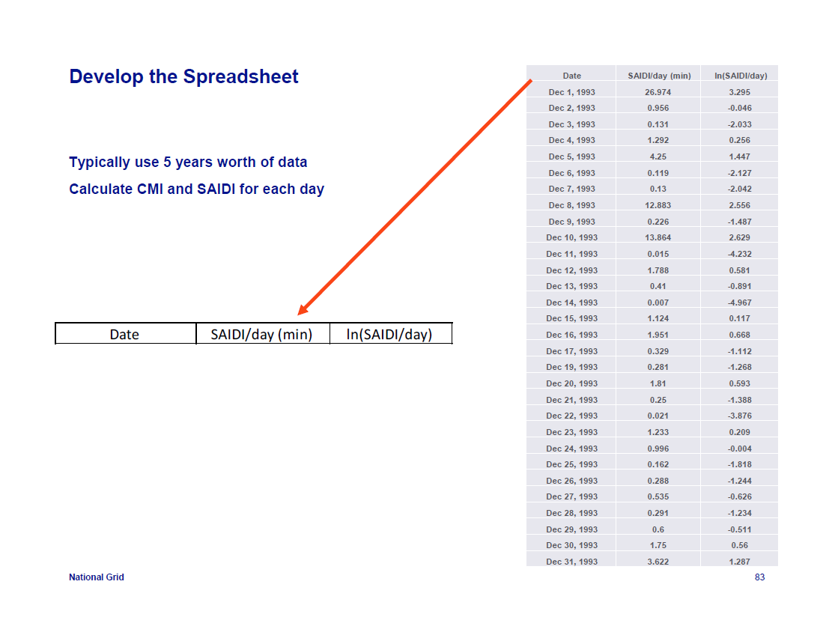835x644 pixels.
Task: Select the "Dec 1, 1993" date cell
Action: coord(571,92)
